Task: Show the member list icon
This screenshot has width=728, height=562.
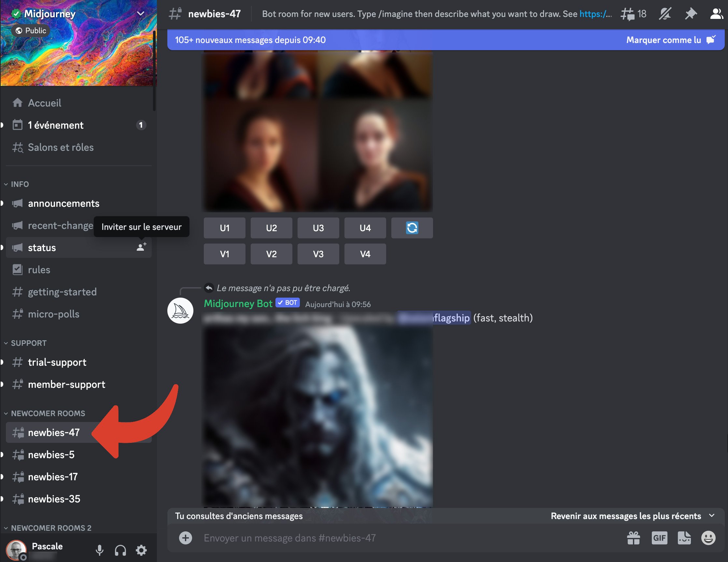Action: (716, 14)
